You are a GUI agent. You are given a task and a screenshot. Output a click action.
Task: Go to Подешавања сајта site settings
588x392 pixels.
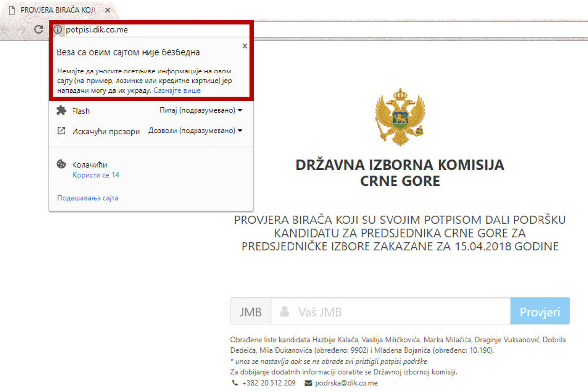[x=88, y=198]
